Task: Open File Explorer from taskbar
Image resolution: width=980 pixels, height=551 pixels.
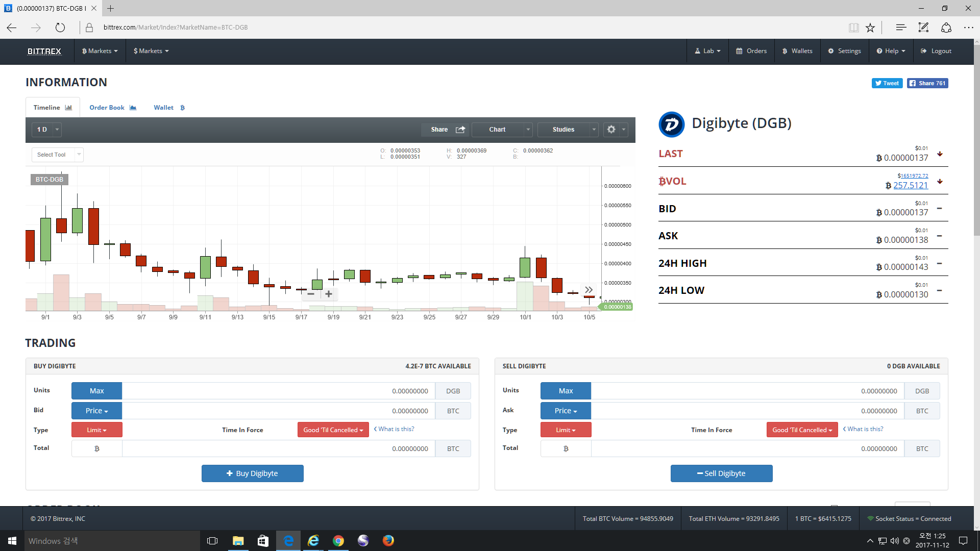Action: pos(238,541)
